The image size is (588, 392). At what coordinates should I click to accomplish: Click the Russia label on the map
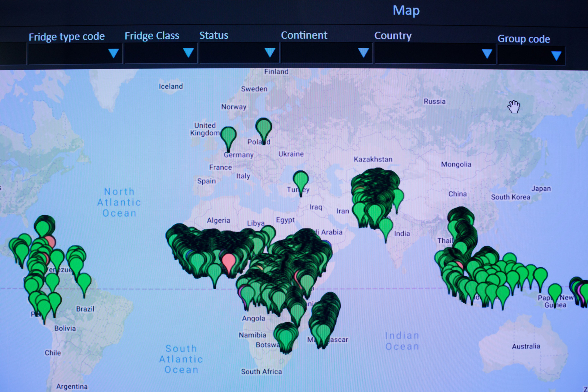pyautogui.click(x=434, y=101)
